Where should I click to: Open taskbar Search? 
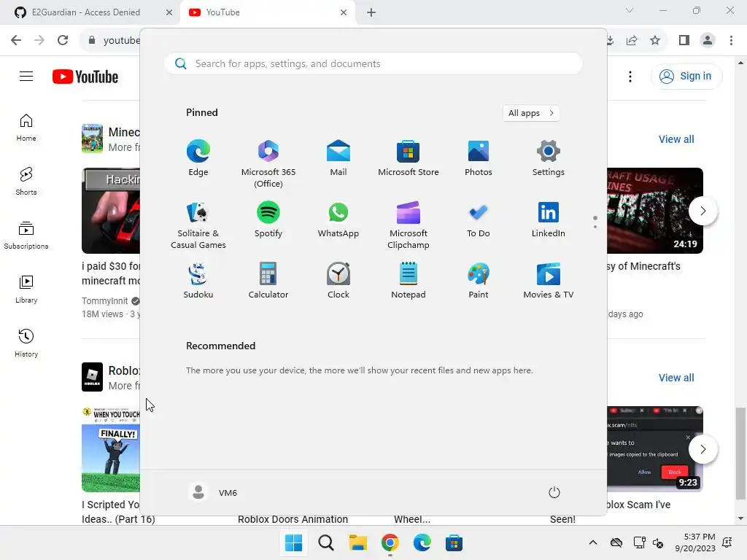pyautogui.click(x=326, y=542)
